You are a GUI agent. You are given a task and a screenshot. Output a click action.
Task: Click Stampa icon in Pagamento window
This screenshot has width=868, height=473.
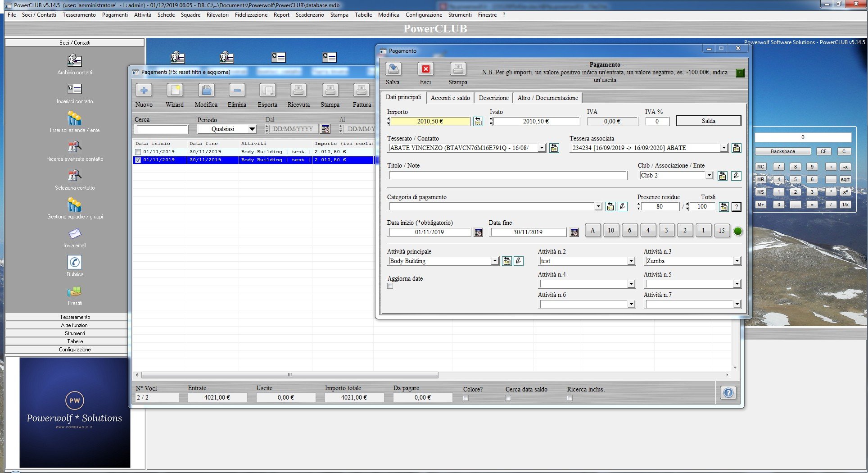tap(458, 69)
